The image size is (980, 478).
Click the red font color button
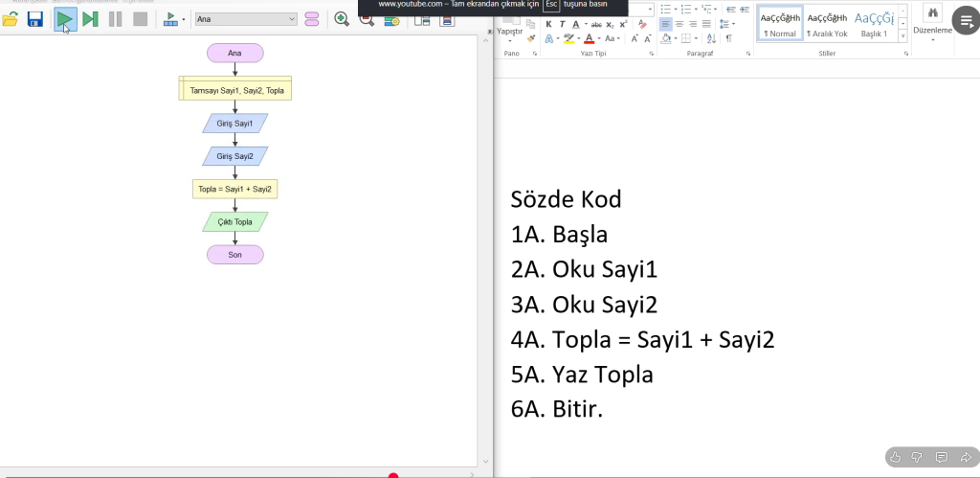pyautogui.click(x=588, y=39)
